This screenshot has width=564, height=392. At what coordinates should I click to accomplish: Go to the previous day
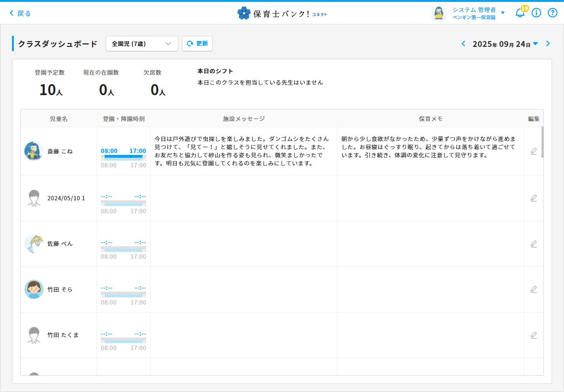(463, 44)
